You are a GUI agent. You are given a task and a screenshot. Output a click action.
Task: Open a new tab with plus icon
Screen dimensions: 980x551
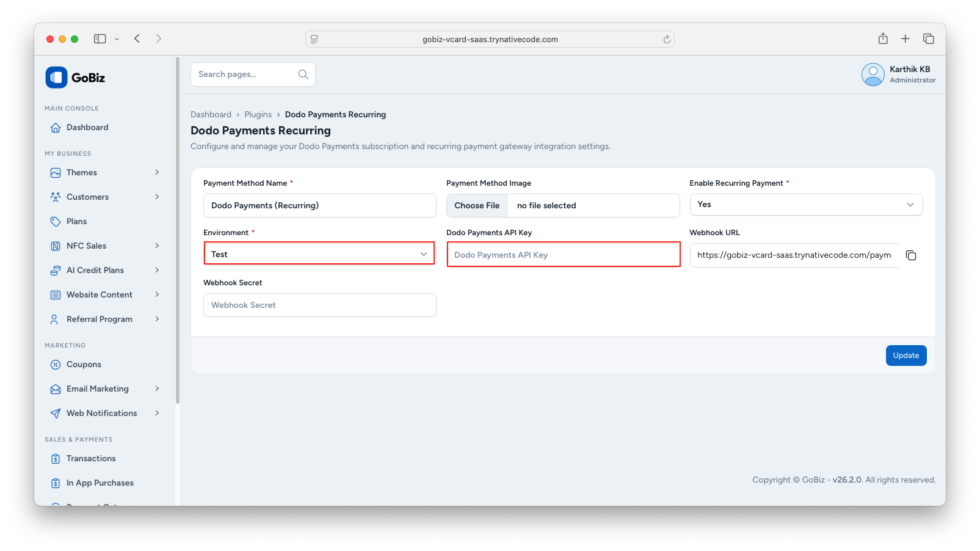click(x=906, y=38)
